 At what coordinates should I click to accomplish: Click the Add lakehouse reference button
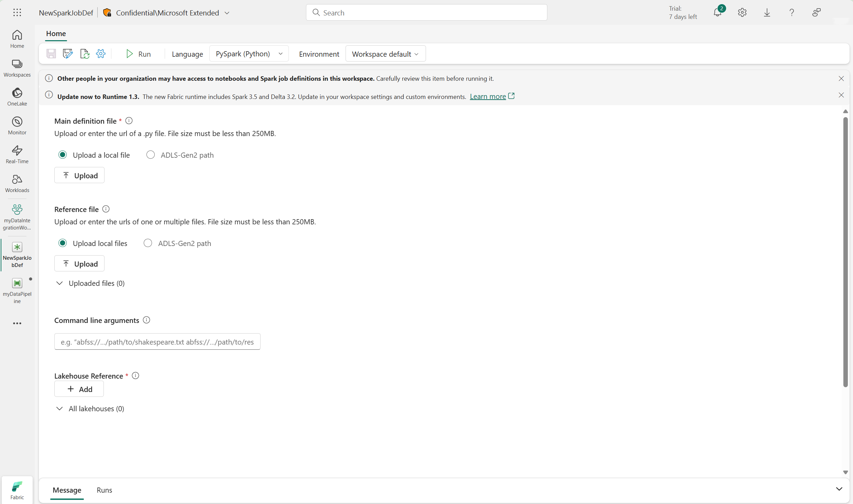coord(79,389)
